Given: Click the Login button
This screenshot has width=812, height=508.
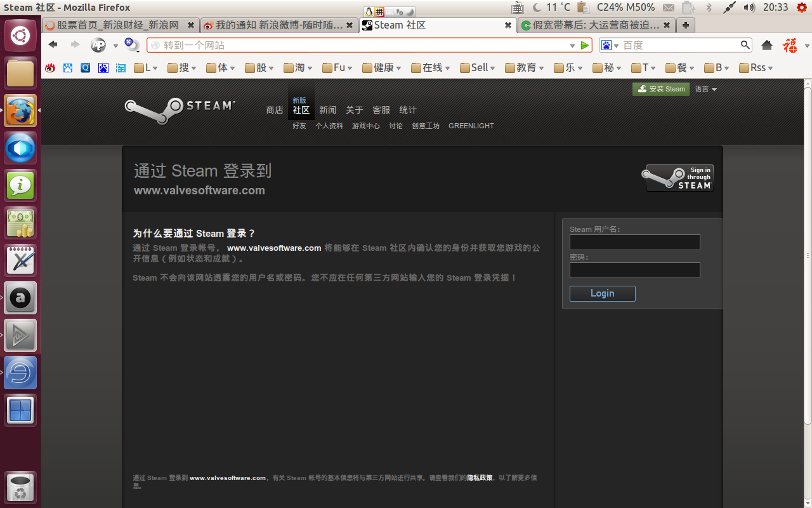Looking at the screenshot, I should pos(603,293).
